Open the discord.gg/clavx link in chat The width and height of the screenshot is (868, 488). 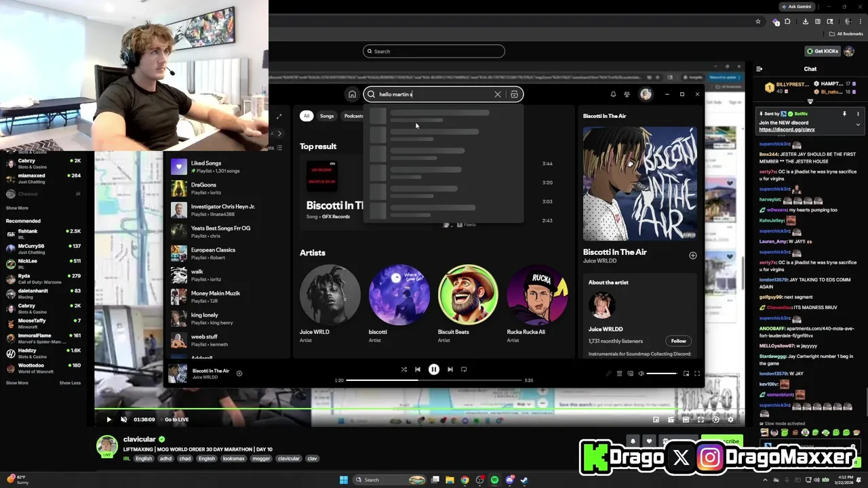pos(787,129)
